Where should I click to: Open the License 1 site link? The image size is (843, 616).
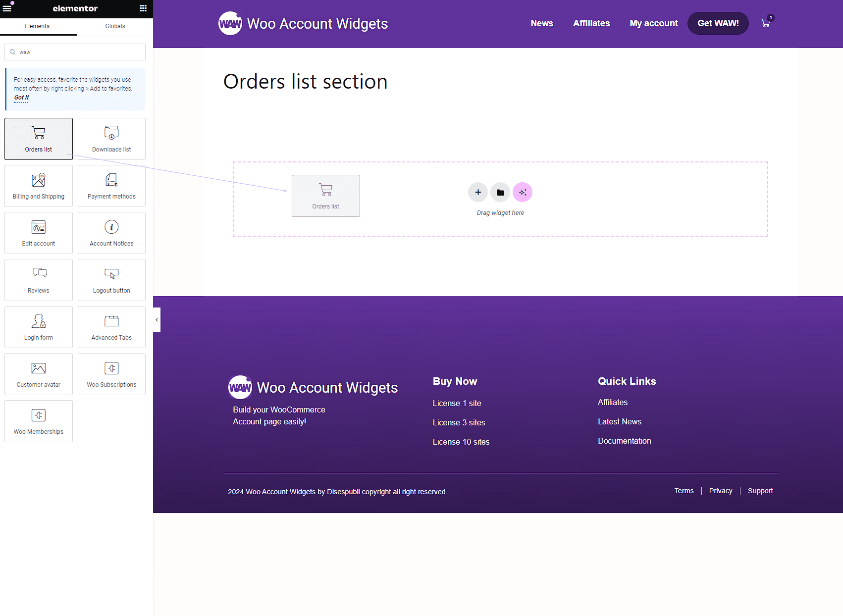457,403
